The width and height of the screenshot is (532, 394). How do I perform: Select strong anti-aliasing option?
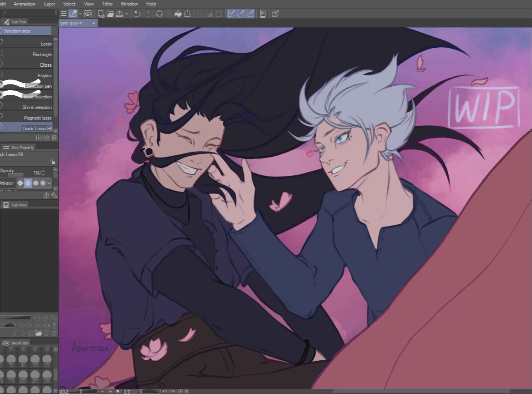pyautogui.click(x=43, y=183)
